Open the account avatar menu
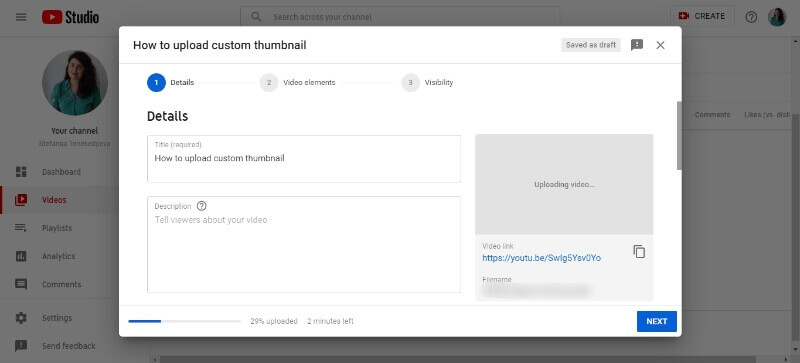800x363 pixels. 777,17
